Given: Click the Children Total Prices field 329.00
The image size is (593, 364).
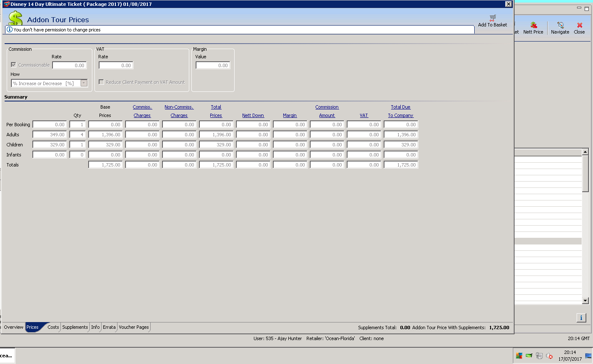Looking at the screenshot, I should point(216,145).
